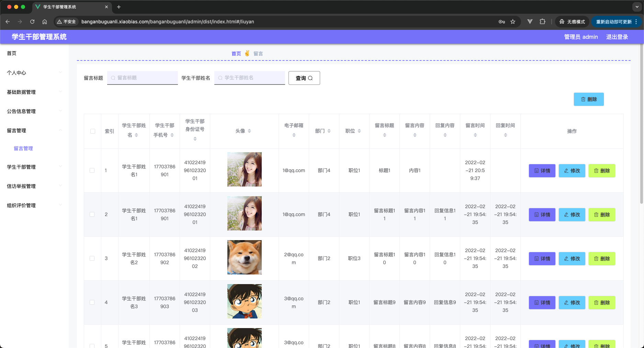Click the insecure site warning badge
This screenshot has height=348, width=644.
tap(66, 22)
